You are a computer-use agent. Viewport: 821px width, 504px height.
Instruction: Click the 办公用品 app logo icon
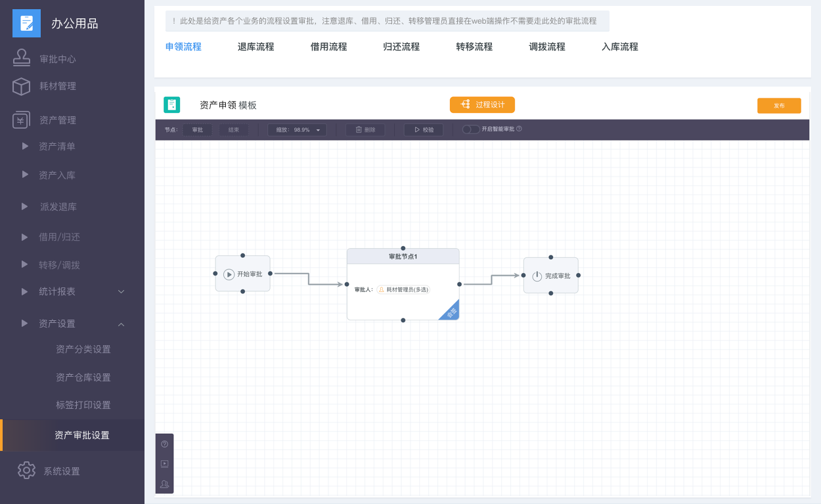[x=26, y=23]
